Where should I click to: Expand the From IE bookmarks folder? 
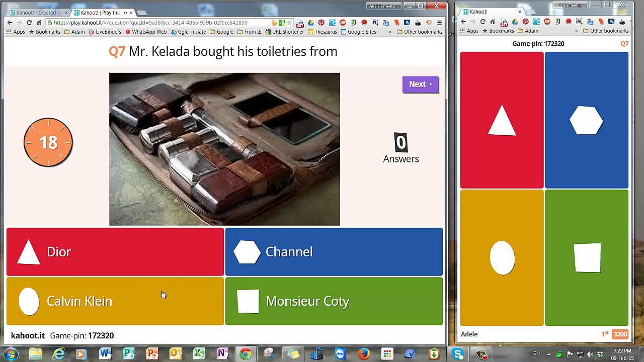pyautogui.click(x=250, y=32)
